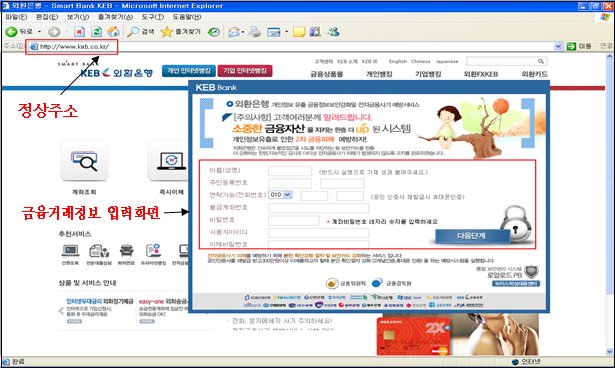615x372 pixels.
Task: Select the 개인 인터넷뱅킹 button
Action: pos(189,71)
